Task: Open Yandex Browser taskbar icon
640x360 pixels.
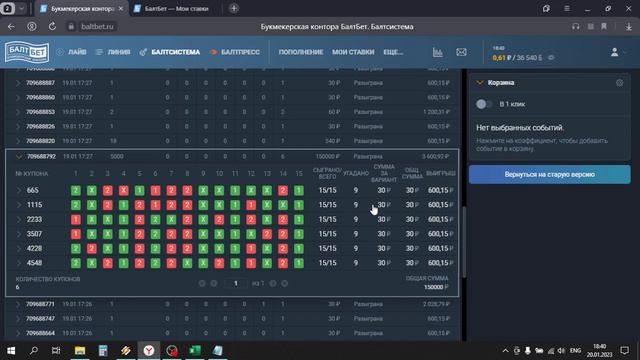Action: click(149, 351)
